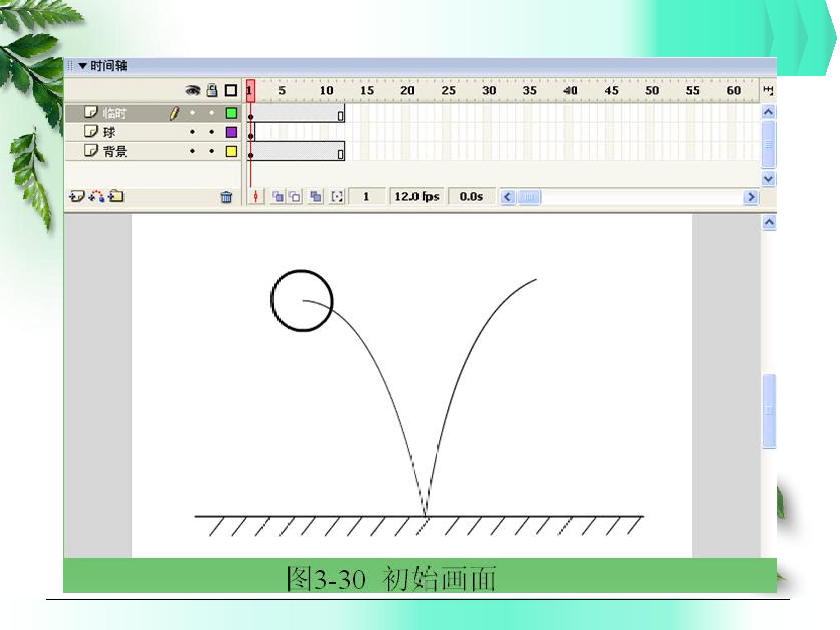Toggle the Onion Skin button
This screenshot has width=840, height=630.
click(278, 196)
